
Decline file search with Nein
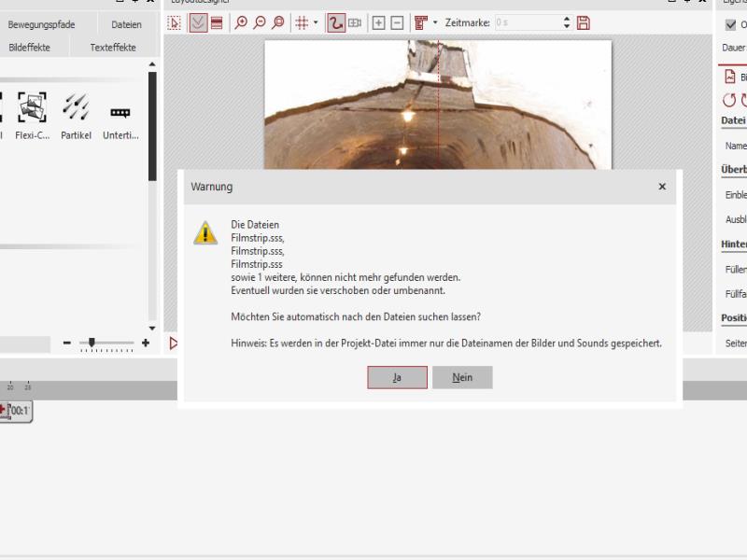(462, 377)
